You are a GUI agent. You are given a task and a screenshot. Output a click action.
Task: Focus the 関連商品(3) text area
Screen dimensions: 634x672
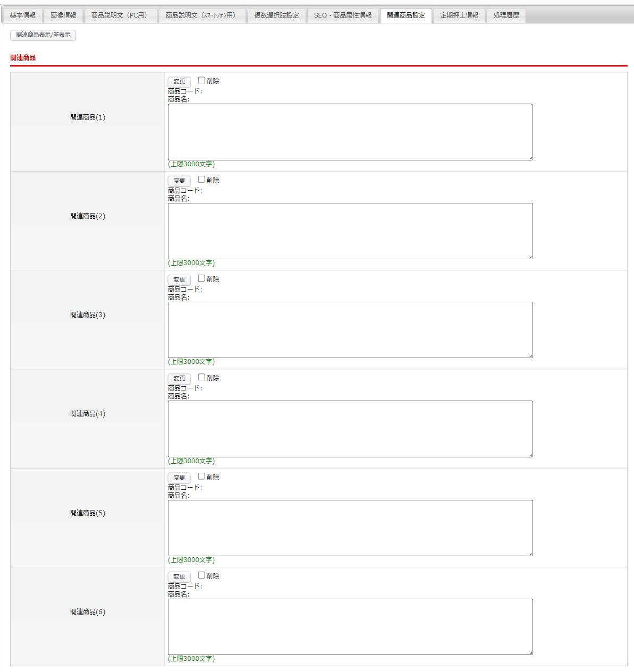click(350, 330)
